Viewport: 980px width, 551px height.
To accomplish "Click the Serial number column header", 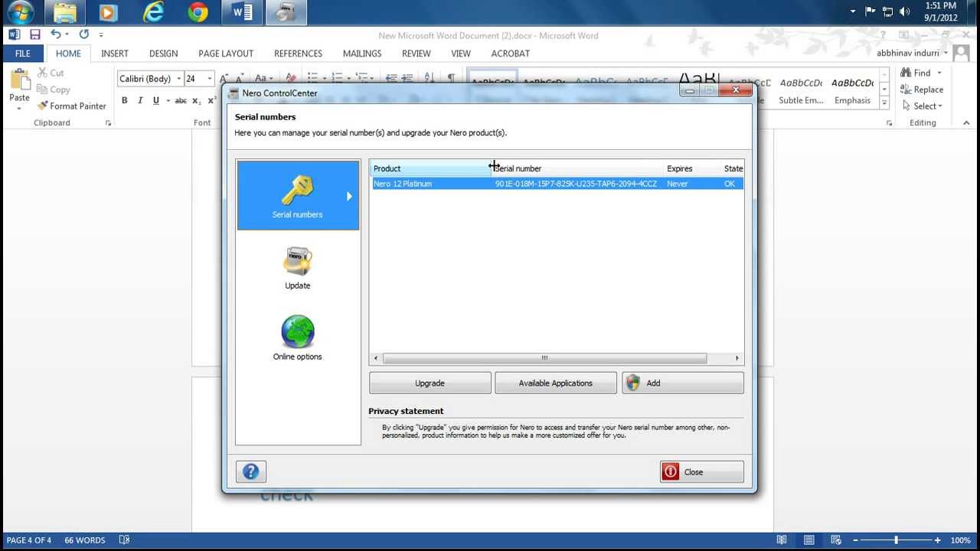I will point(578,168).
